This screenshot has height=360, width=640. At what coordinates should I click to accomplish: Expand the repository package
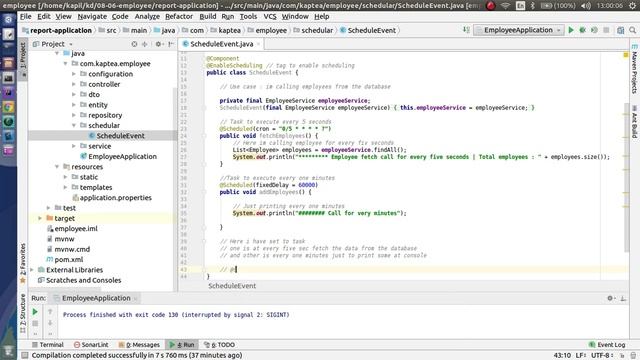[74, 115]
